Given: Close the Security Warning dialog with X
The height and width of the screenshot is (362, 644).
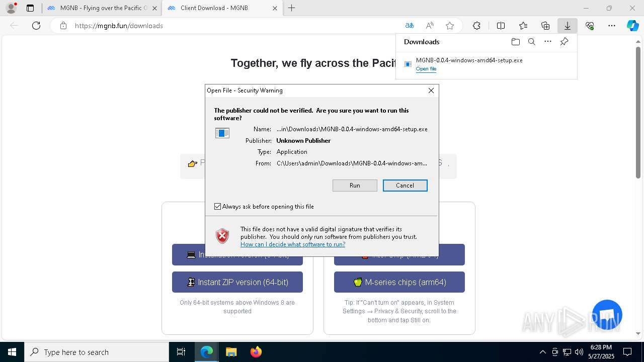Looking at the screenshot, I should click(431, 90).
